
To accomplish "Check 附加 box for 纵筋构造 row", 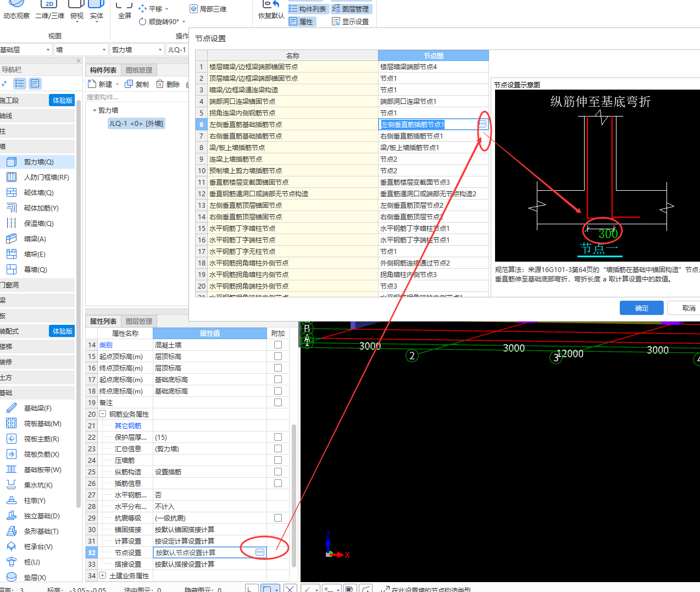I will click(278, 472).
